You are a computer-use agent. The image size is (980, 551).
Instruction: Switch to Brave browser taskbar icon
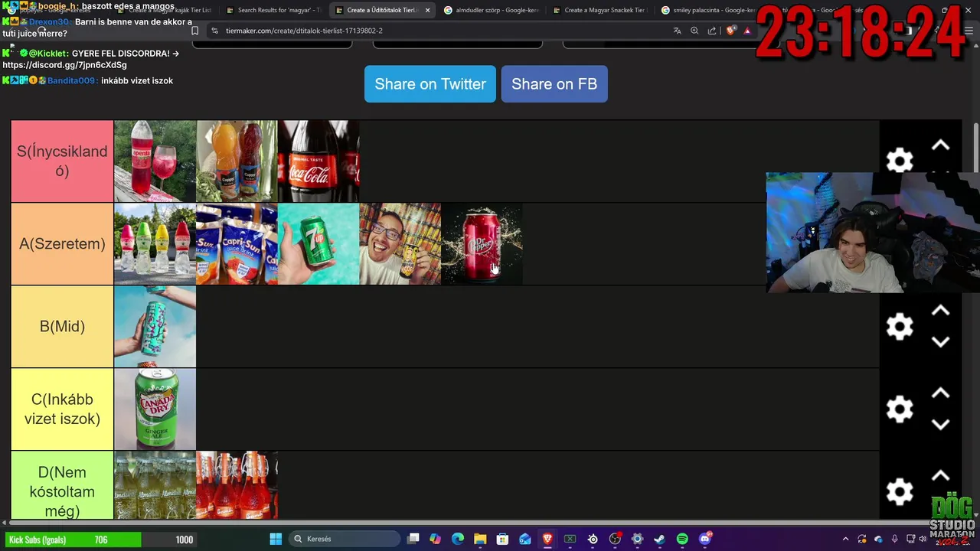pyautogui.click(x=547, y=539)
